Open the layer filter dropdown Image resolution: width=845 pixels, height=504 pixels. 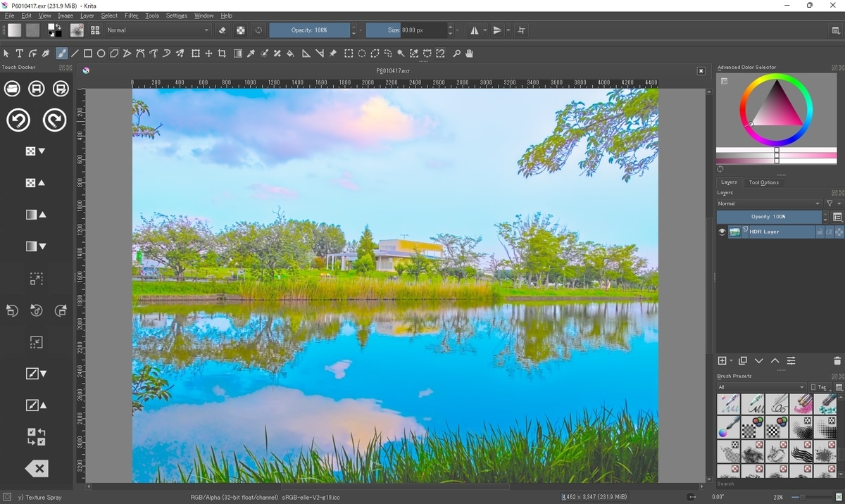tap(833, 203)
